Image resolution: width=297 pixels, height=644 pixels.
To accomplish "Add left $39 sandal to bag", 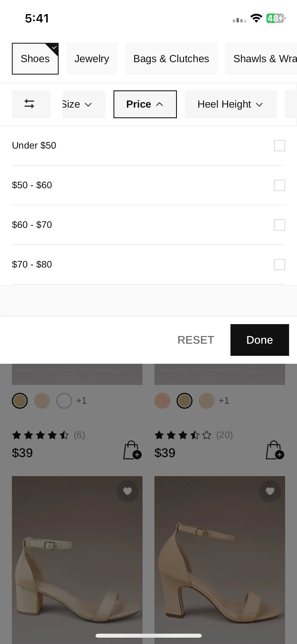I will coord(133,450).
